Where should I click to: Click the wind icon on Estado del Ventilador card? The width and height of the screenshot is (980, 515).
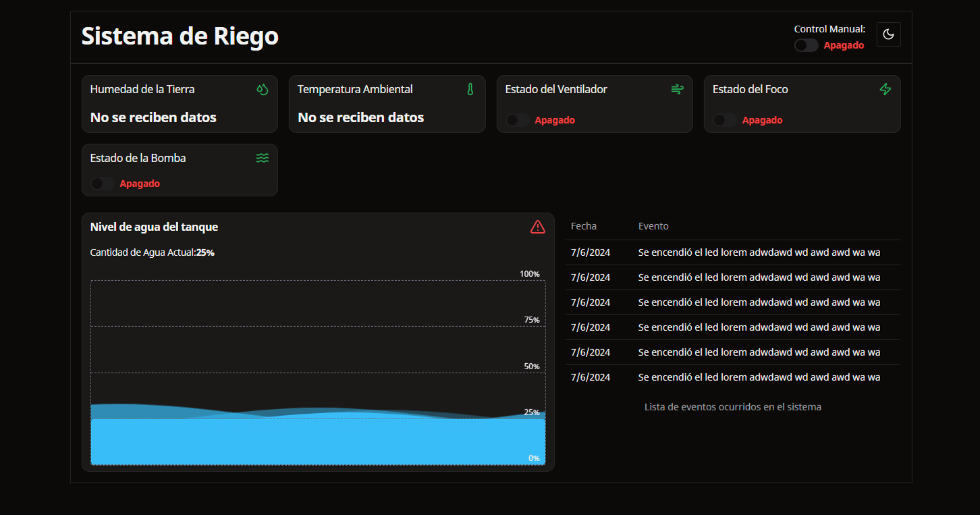[678, 89]
